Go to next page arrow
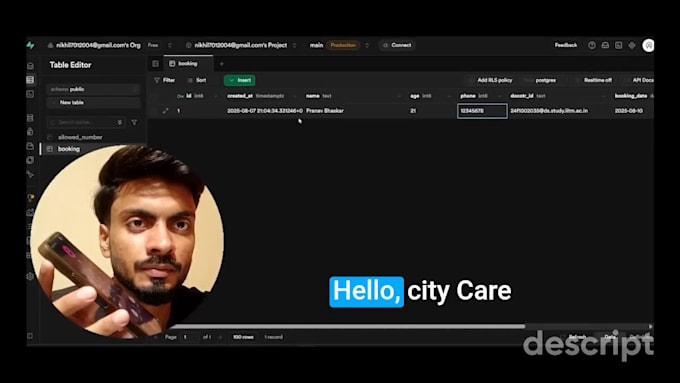680x383 pixels. [220, 337]
